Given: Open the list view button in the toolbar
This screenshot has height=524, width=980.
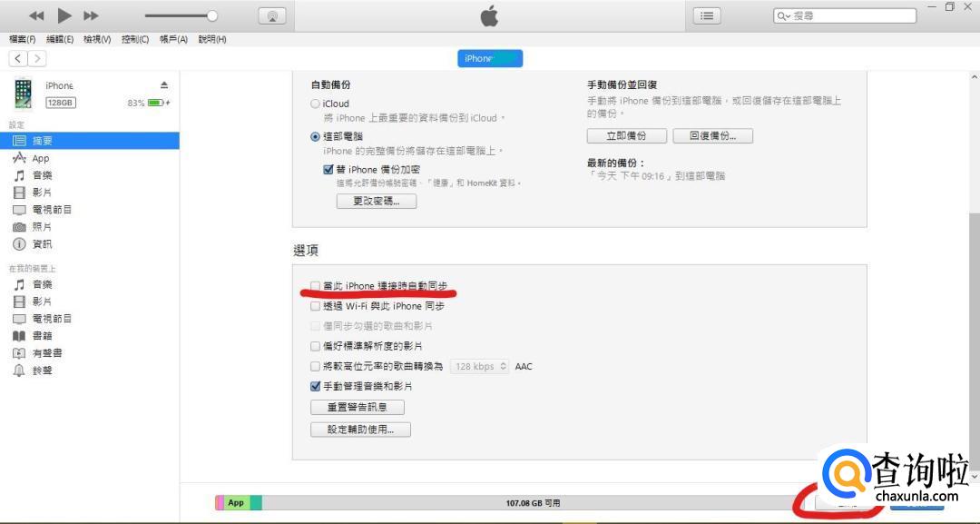Looking at the screenshot, I should click(x=707, y=15).
